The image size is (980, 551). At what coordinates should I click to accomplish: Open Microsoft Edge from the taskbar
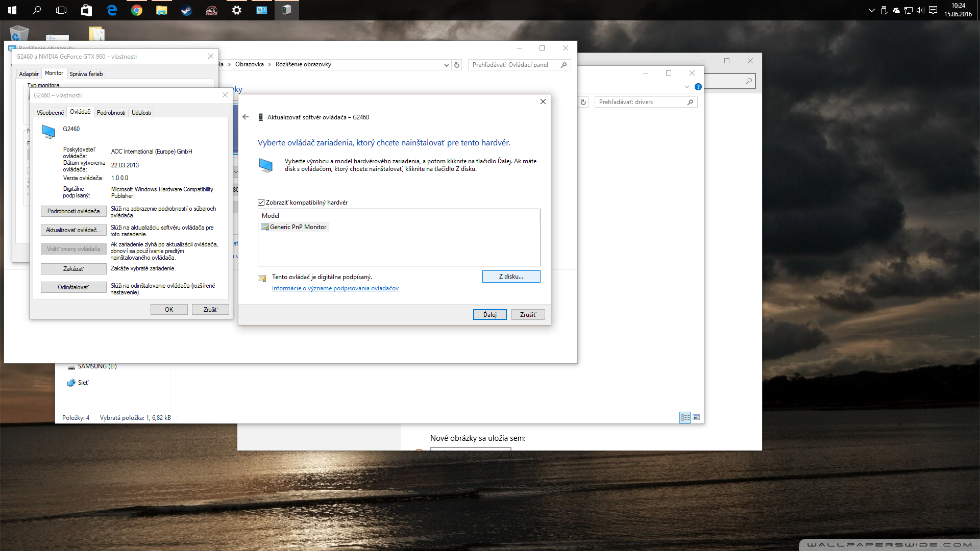coord(112,10)
